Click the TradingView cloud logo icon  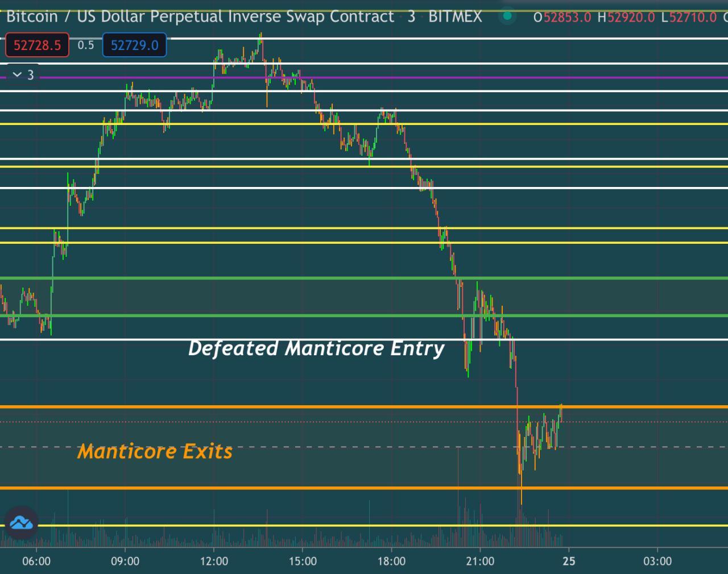[21, 522]
